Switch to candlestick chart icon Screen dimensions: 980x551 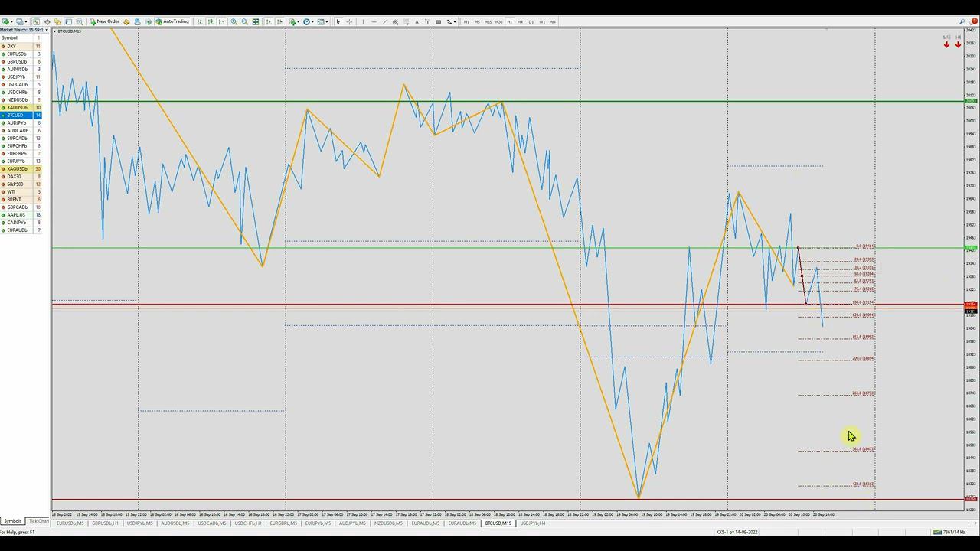tap(211, 21)
